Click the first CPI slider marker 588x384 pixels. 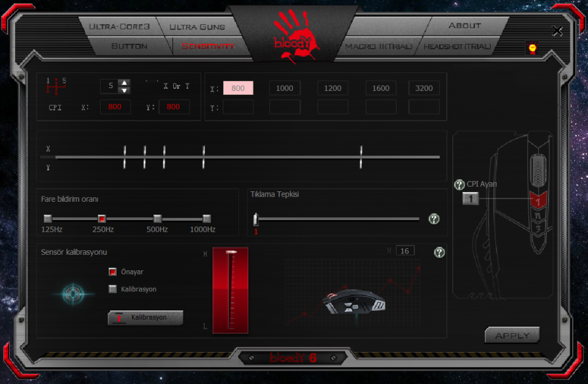pyautogui.click(x=125, y=157)
